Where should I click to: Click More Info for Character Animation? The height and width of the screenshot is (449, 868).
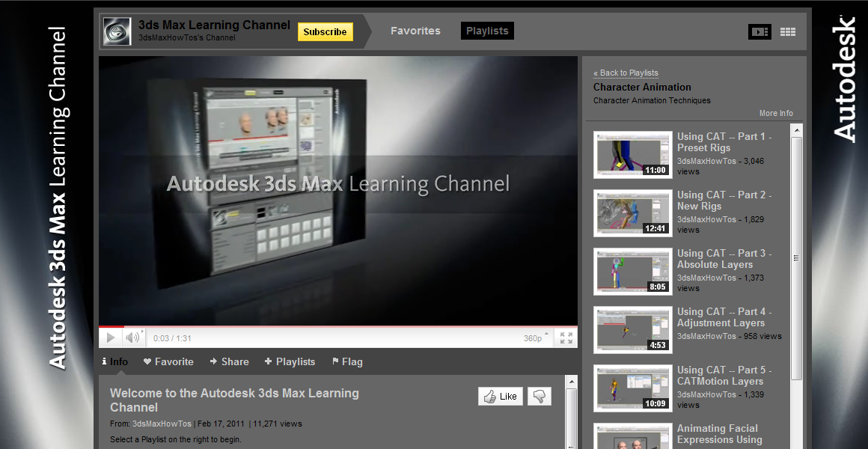(776, 113)
